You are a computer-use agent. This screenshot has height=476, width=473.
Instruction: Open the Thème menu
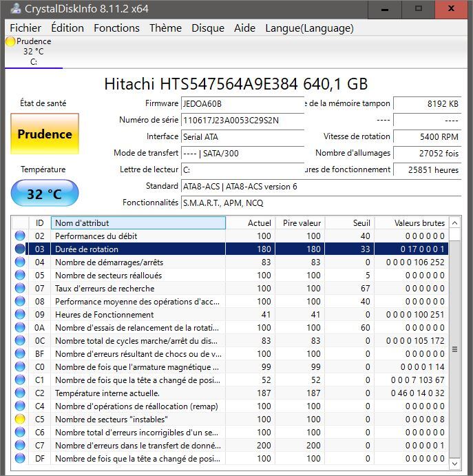pos(165,28)
